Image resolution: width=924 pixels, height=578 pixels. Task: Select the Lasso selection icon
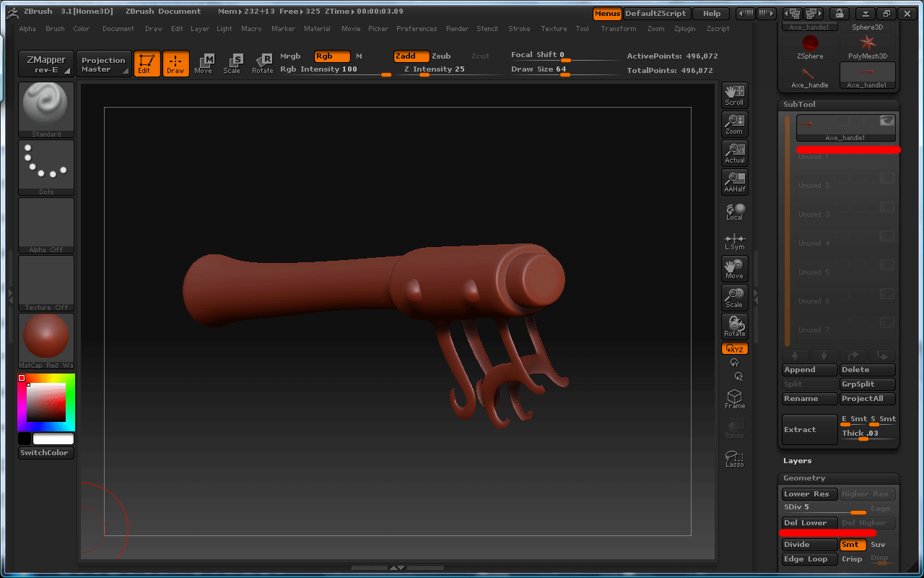(x=734, y=458)
